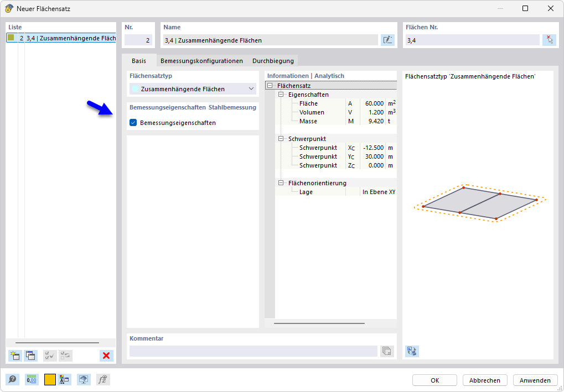
Task: Open the help search icon in footer
Action: click(13, 379)
